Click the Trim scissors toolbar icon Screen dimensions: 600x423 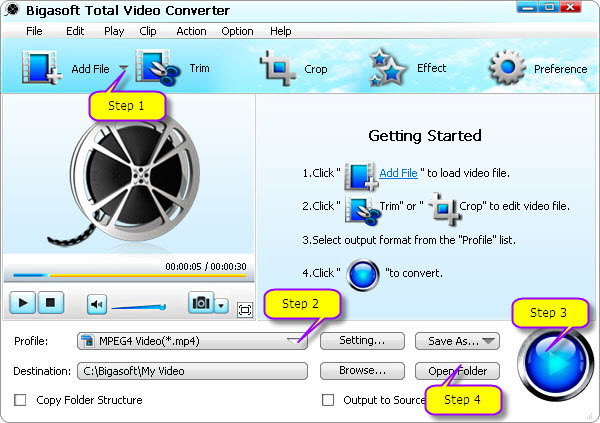pyautogui.click(x=157, y=67)
